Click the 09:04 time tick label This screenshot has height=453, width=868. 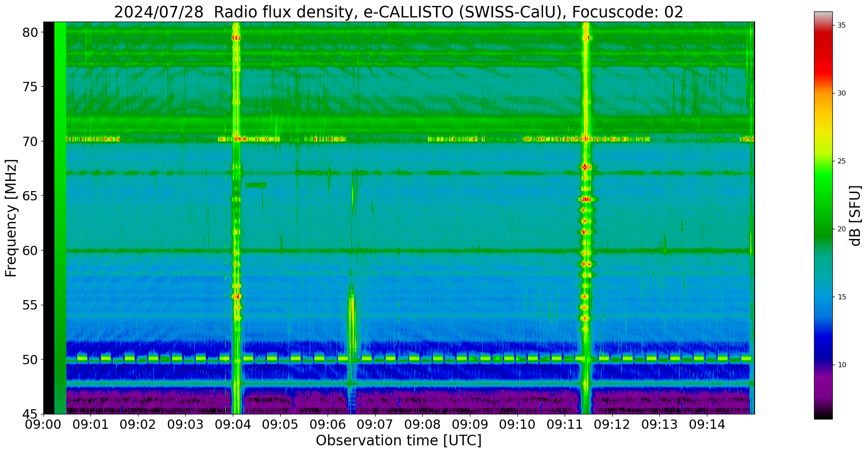[233, 424]
